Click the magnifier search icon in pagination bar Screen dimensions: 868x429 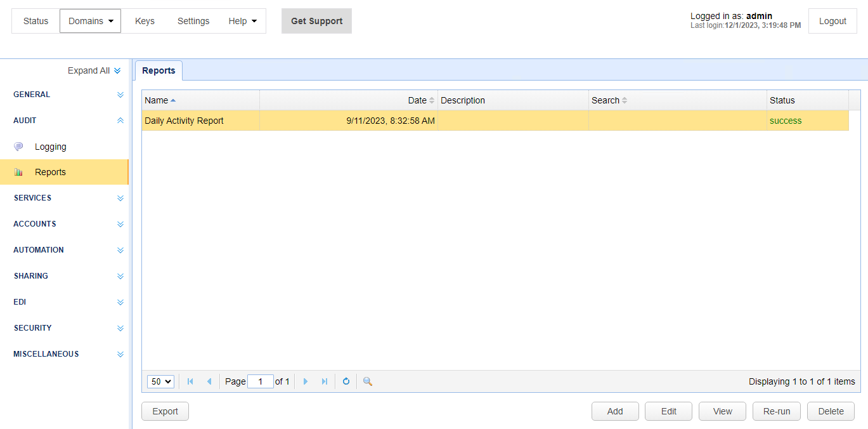tap(367, 381)
